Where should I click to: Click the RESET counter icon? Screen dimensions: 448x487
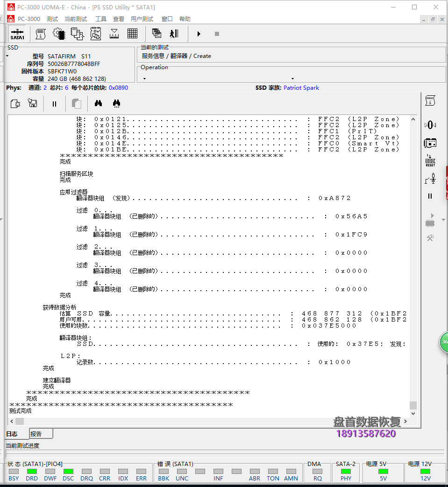(x=430, y=161)
